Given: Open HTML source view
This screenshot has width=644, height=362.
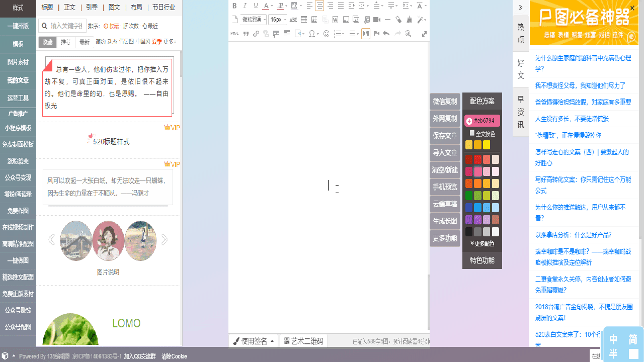Looking at the screenshot, I should click(234, 34).
